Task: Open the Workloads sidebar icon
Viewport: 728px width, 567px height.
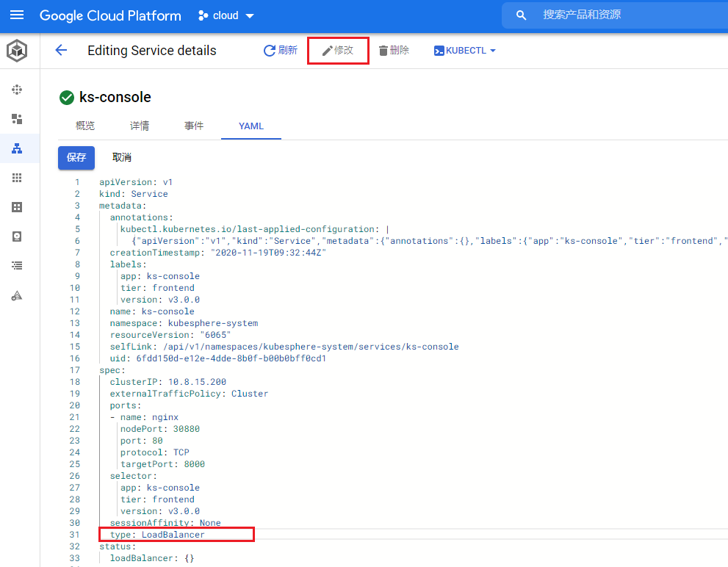Action: click(x=17, y=119)
